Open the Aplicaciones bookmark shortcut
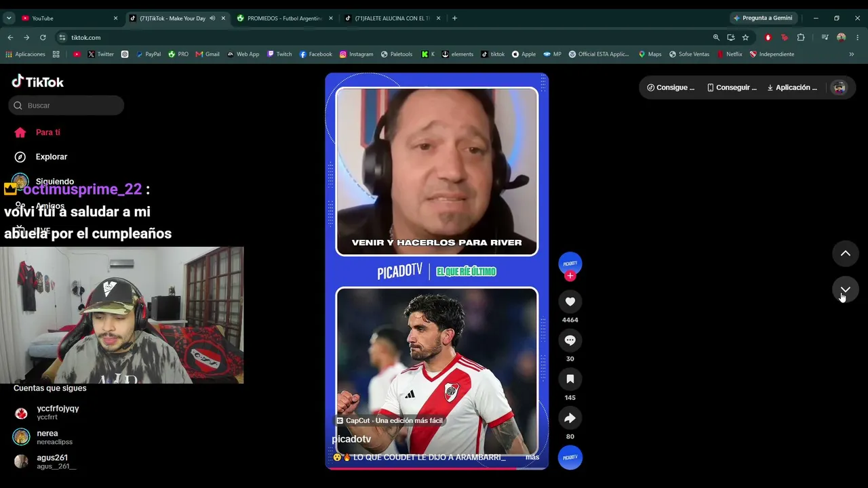Screen dimensions: 868x488 point(26,54)
